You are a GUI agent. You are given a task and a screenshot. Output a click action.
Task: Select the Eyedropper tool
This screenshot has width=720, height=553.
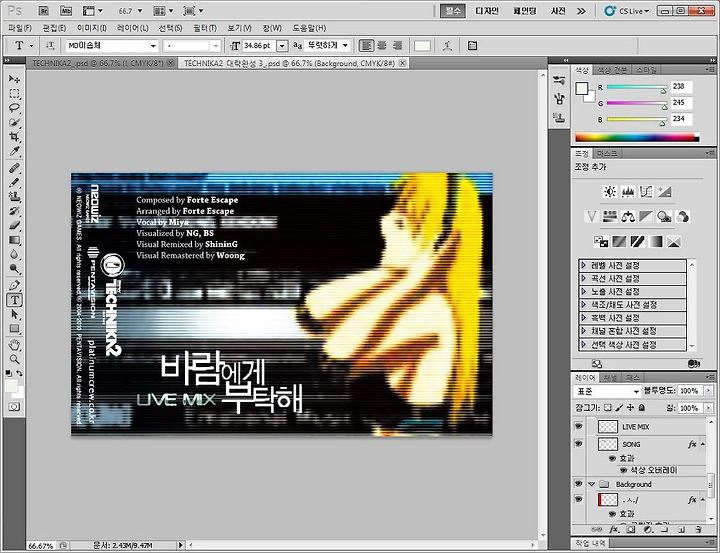click(14, 151)
